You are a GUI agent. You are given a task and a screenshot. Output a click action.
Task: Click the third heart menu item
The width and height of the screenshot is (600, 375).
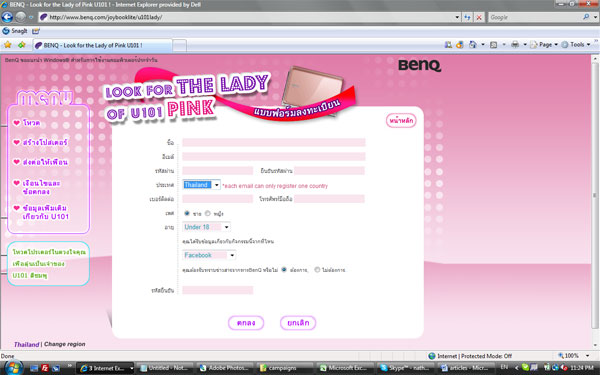click(x=40, y=162)
